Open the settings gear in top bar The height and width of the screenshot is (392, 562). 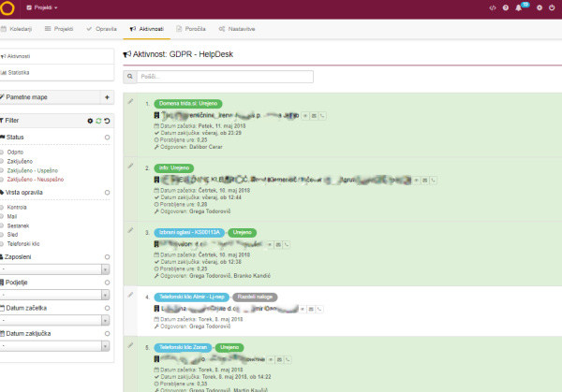tap(539, 7)
